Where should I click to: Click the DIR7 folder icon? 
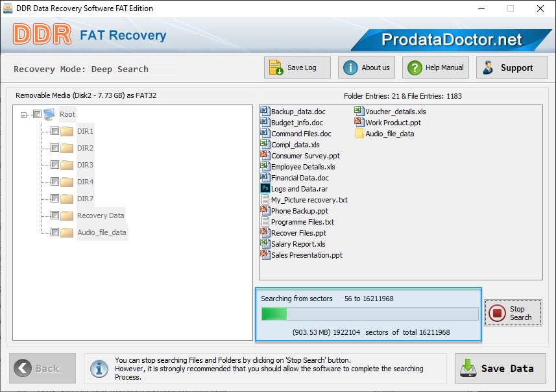click(67, 199)
